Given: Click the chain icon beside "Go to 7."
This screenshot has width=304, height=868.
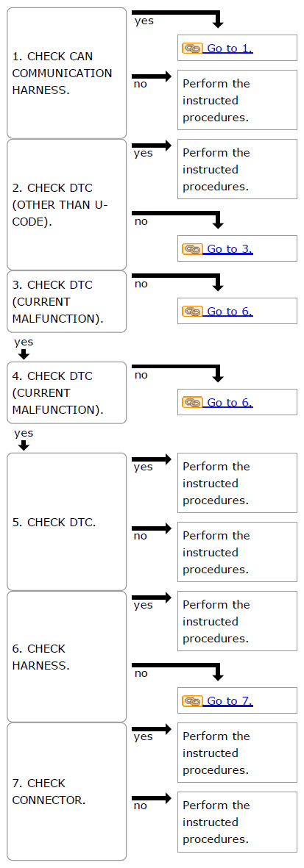Looking at the screenshot, I should click(x=192, y=701).
